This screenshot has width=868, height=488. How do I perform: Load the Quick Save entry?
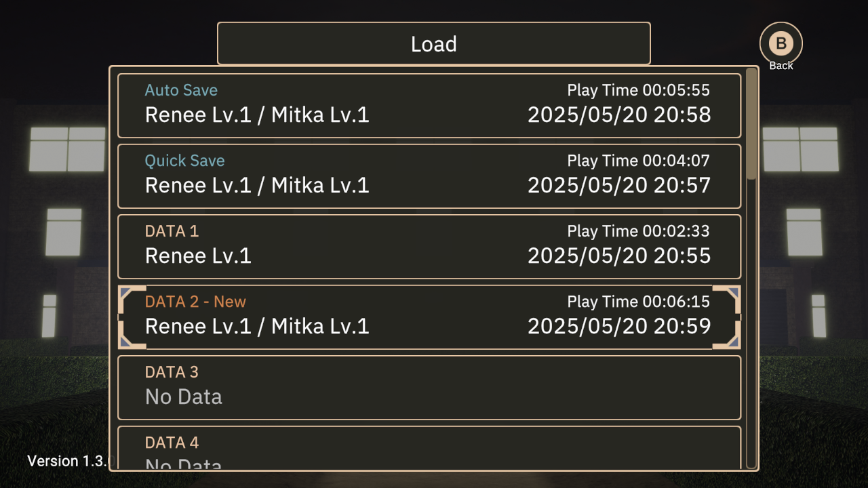pyautogui.click(x=429, y=176)
